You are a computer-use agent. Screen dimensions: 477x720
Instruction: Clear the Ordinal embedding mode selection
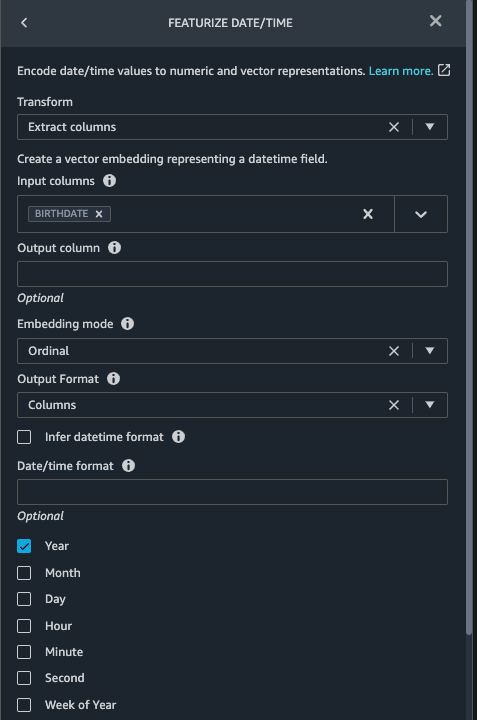pos(394,351)
